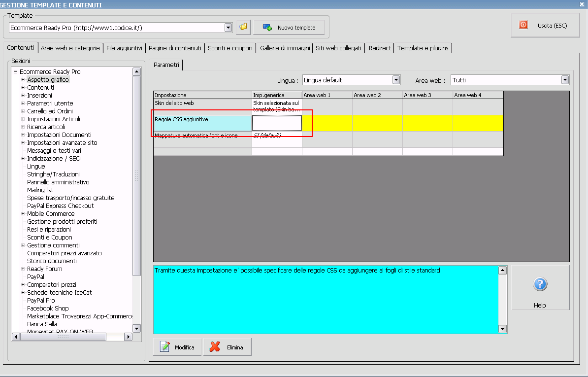Open the Sconti e coupon tab

(230, 48)
